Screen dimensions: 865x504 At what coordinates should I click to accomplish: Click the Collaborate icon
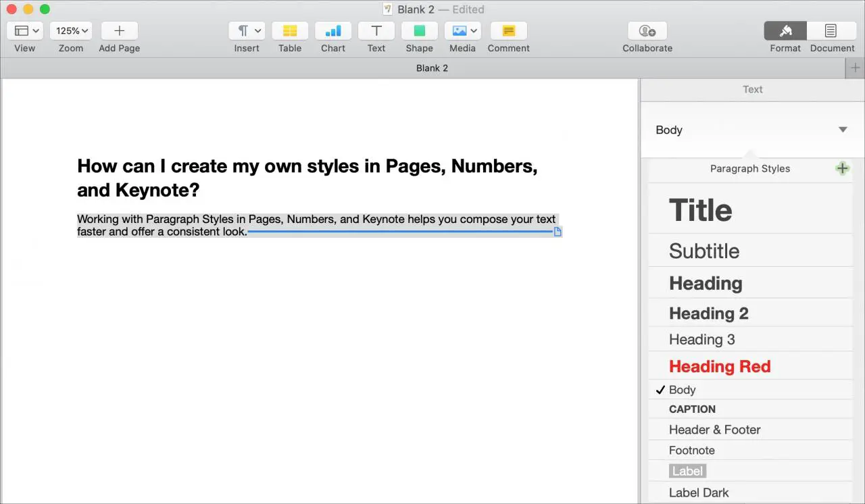[x=647, y=31]
